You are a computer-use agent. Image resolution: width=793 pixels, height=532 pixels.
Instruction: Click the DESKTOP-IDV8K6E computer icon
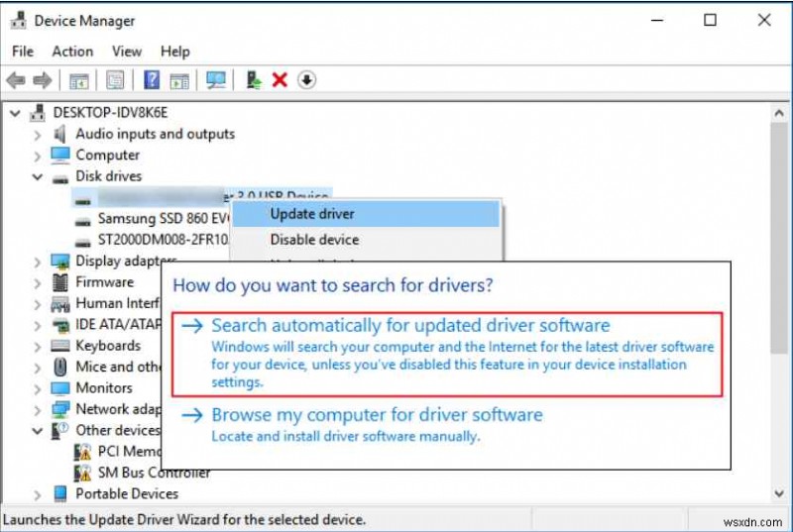37,113
